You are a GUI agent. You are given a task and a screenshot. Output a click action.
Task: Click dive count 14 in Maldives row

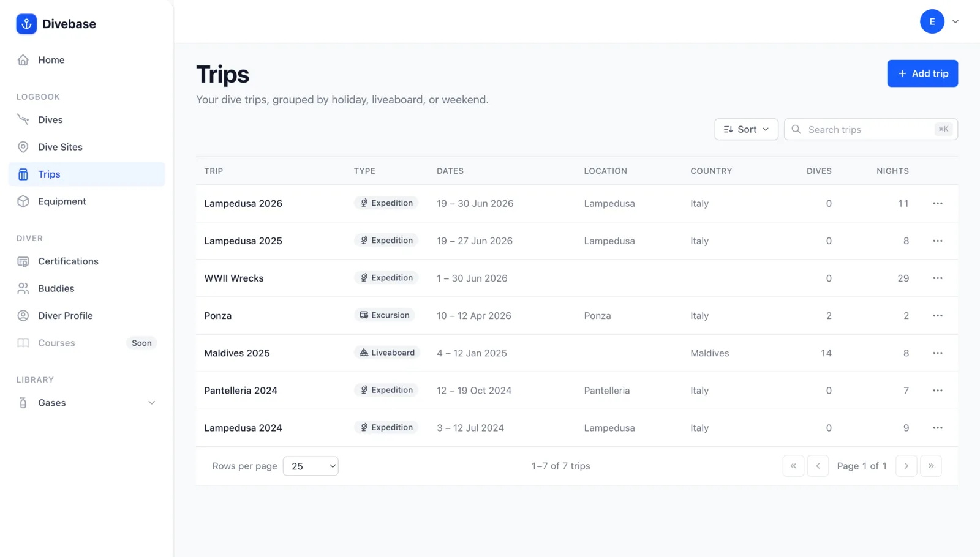826,353
